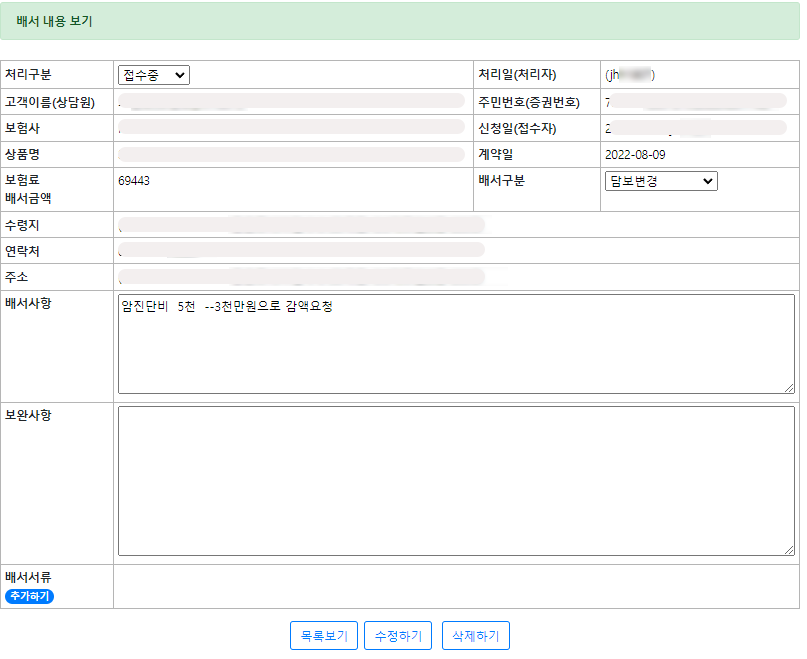Select the 수령지 value field
Image resolution: width=807 pixels, height=659 pixels.
pyautogui.click(x=300, y=225)
